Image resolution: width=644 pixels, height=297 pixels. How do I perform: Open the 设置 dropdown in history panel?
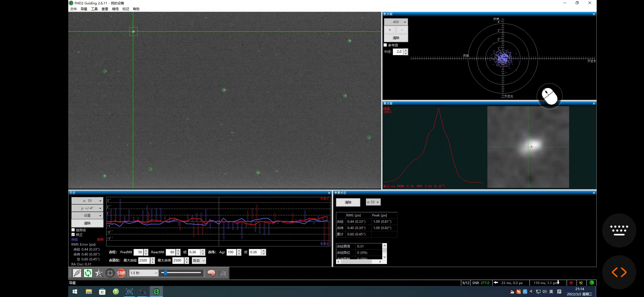point(87,216)
